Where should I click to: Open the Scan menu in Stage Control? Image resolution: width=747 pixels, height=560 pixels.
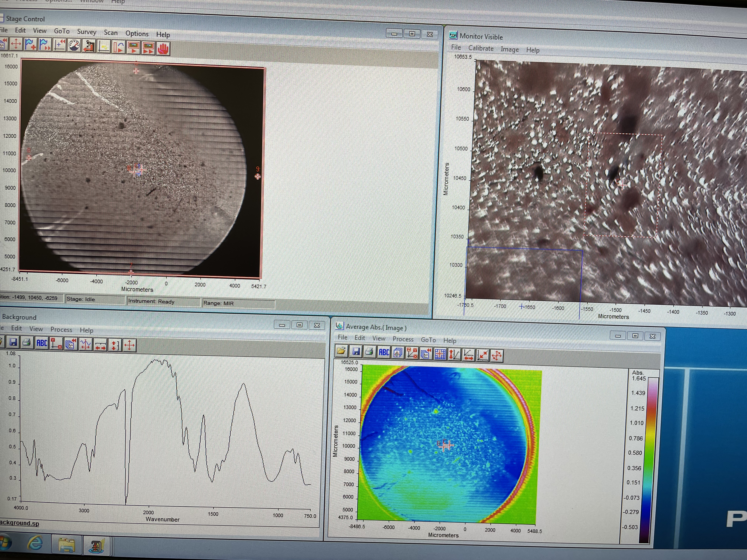[111, 33]
